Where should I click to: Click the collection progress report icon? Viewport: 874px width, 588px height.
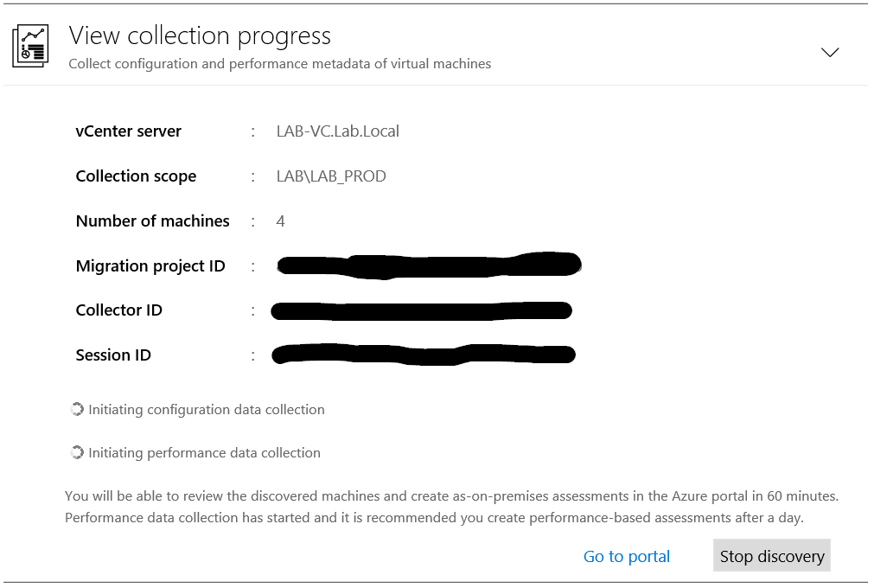30,46
